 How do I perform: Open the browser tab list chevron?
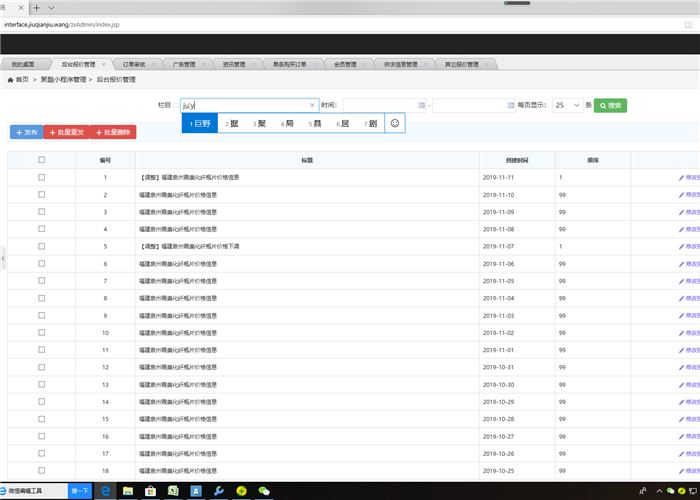[x=51, y=7]
